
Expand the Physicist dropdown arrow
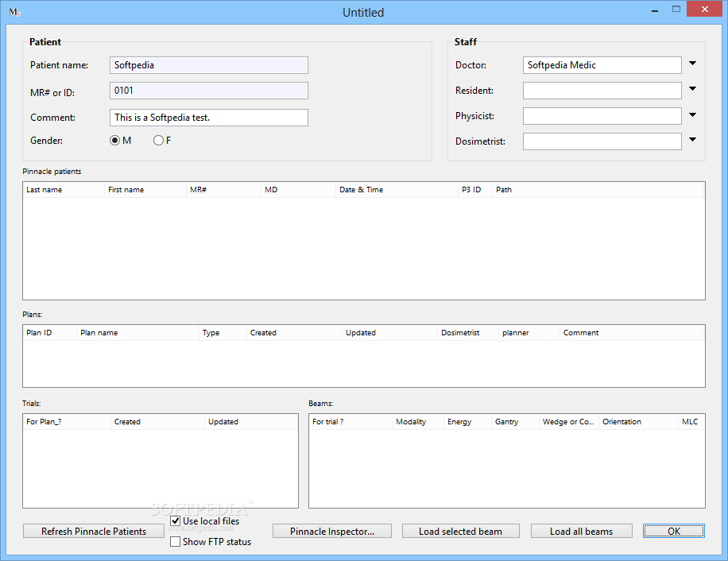[692, 114]
